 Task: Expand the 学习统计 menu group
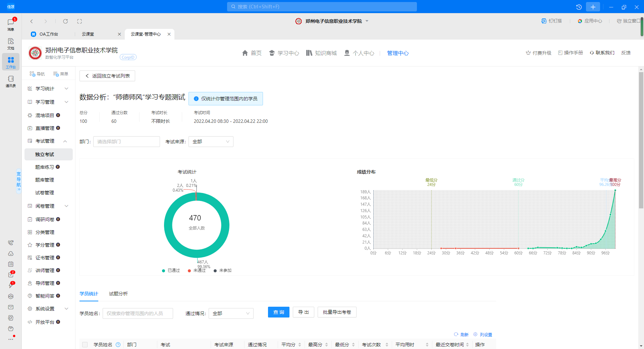point(49,89)
